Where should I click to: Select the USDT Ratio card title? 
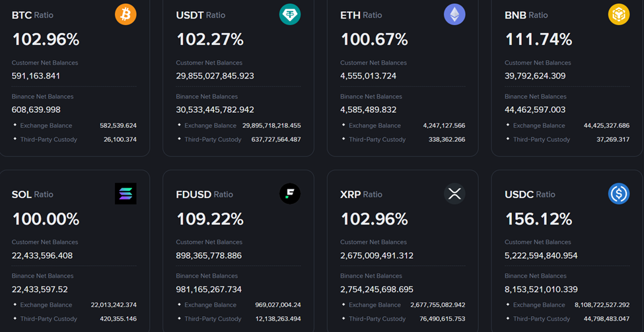(200, 15)
